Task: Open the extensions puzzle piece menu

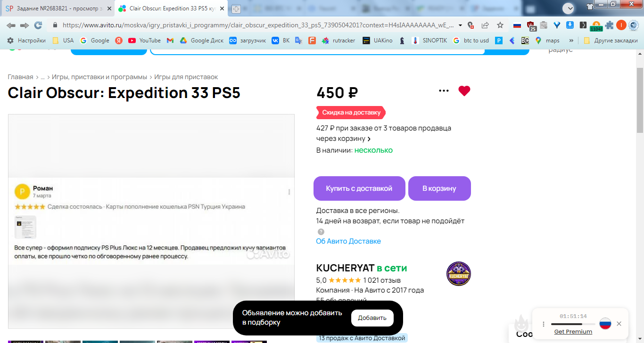Action: click(x=610, y=25)
